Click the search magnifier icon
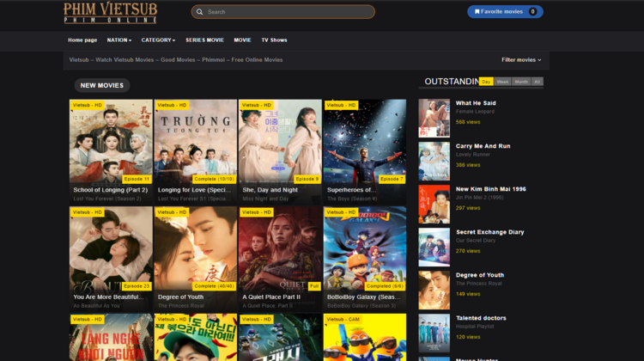 (199, 12)
